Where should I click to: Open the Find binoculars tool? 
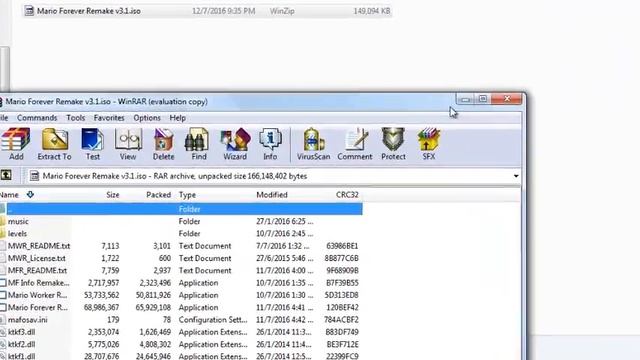pyautogui.click(x=199, y=144)
